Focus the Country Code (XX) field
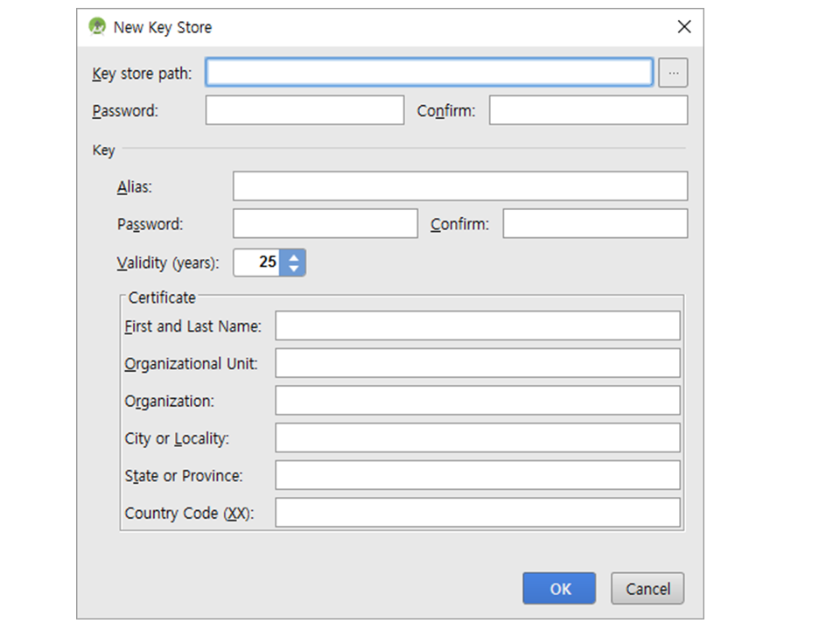This screenshot has width=840, height=630. tap(477, 513)
